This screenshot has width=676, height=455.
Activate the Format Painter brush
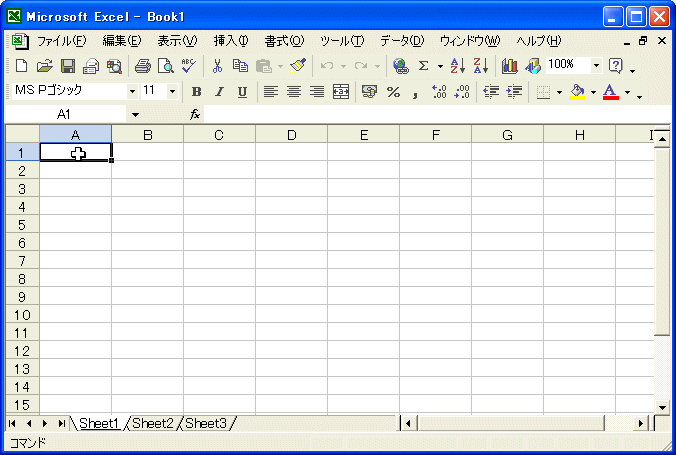(x=298, y=66)
